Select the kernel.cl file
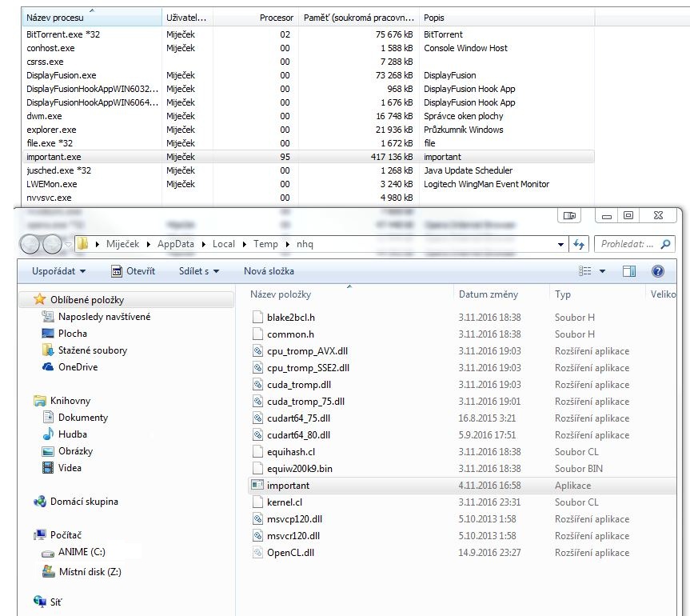Image resolution: width=690 pixels, height=616 pixels. 285,502
